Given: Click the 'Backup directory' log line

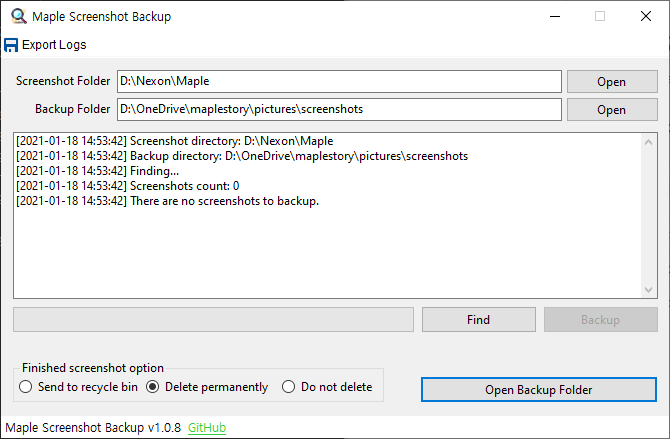Looking at the screenshot, I should (x=242, y=156).
